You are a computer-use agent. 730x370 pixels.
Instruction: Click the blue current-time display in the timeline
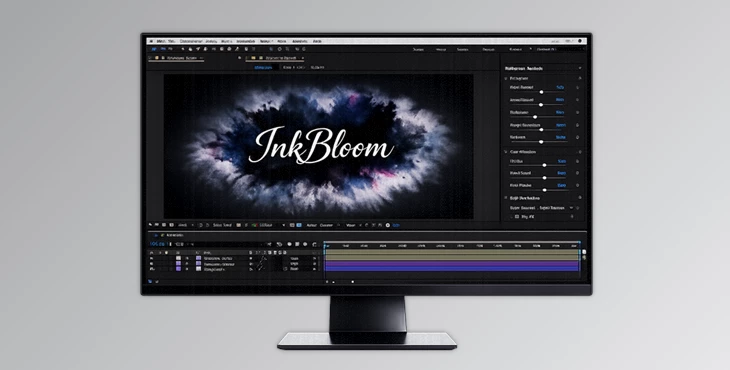[159, 244]
